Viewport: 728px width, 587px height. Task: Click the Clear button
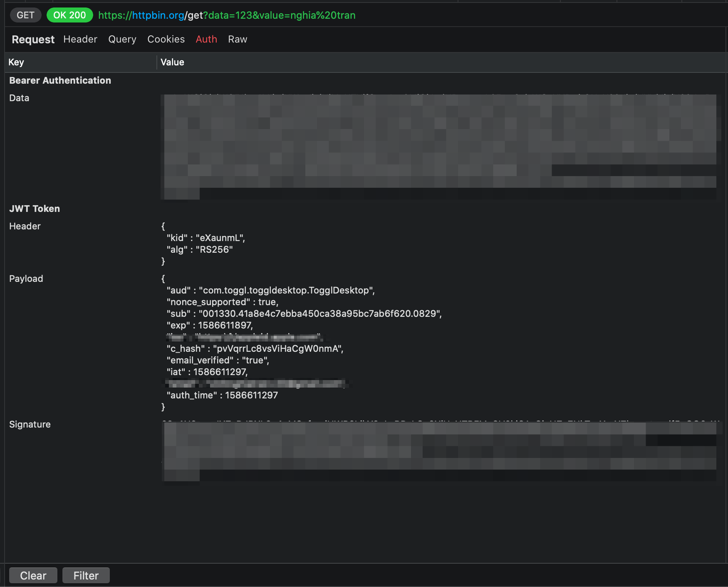point(33,575)
